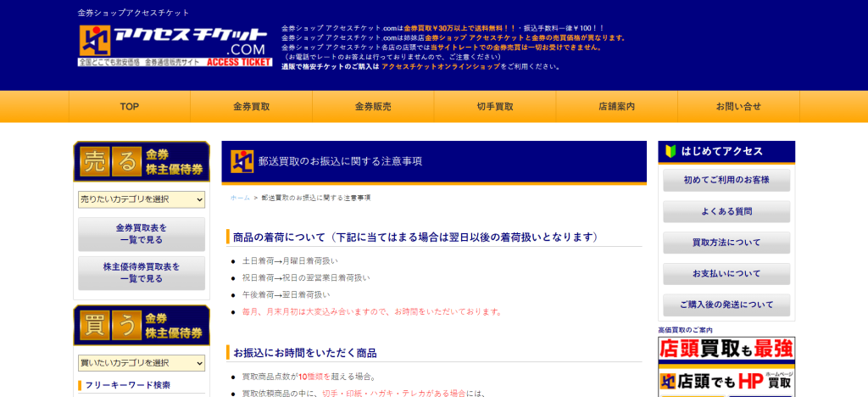Click the 初めてご利用のお客様 button

(726, 180)
